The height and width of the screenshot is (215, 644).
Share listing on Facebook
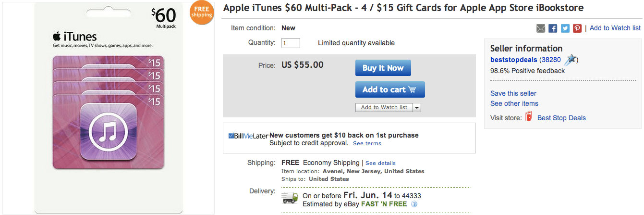pyautogui.click(x=553, y=28)
